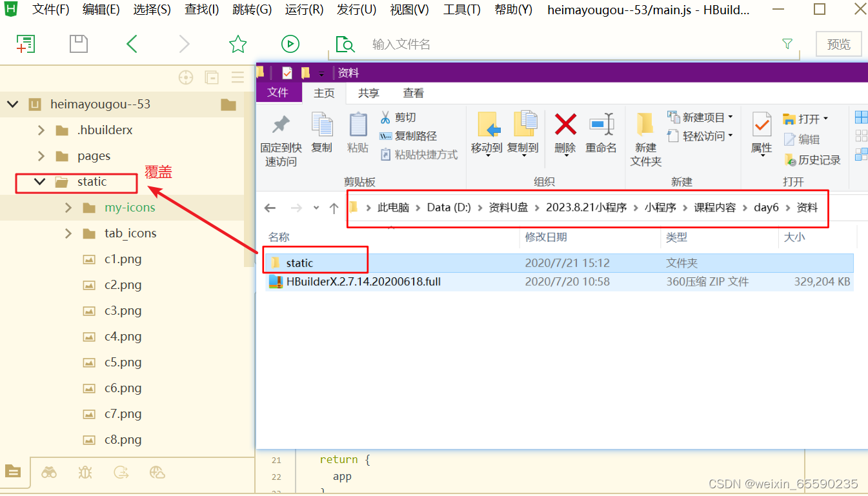Image resolution: width=868 pixels, height=496 pixels.
Task: Click the run play circle icon
Action: 290,44
